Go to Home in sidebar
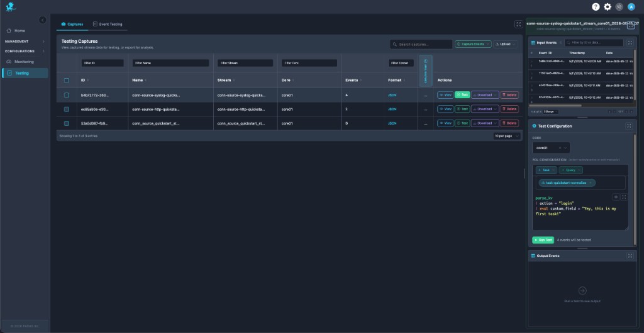The height and width of the screenshot is (333, 644). coord(25,30)
